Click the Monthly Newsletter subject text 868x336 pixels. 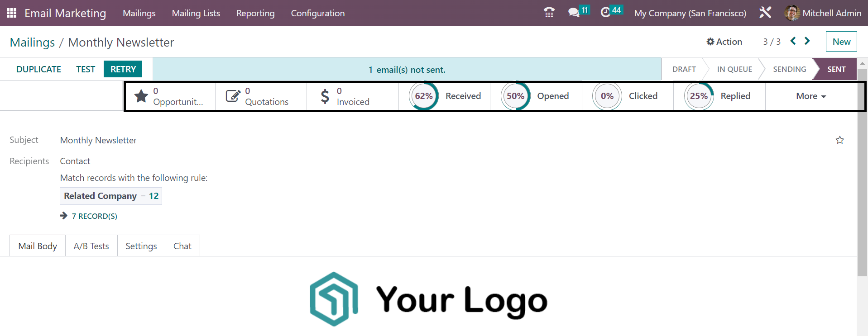pyautogui.click(x=98, y=140)
